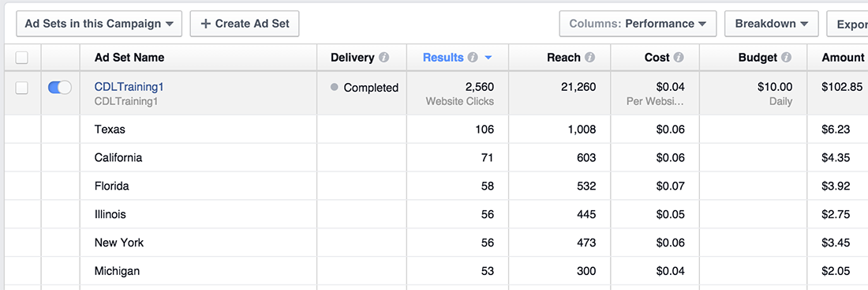Open the Columns: Performance dropdown

pyautogui.click(x=638, y=24)
